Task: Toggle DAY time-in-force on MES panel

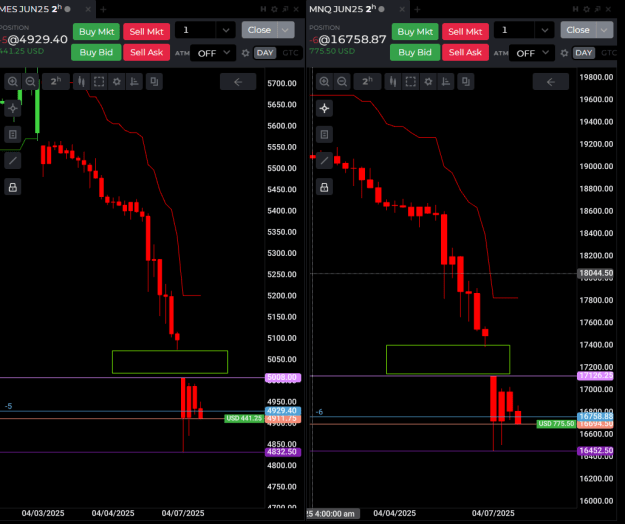Action: point(265,53)
